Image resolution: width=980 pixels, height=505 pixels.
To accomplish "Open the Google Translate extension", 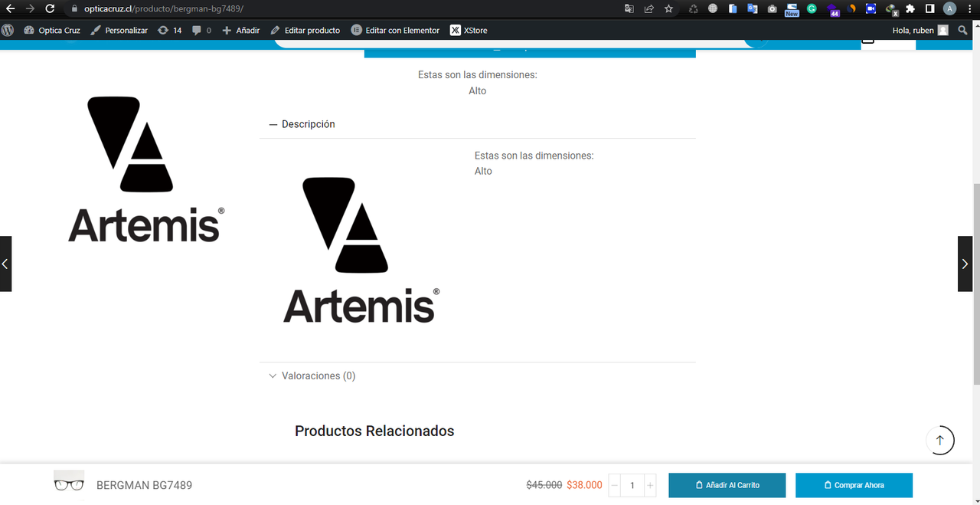I will pos(753,9).
